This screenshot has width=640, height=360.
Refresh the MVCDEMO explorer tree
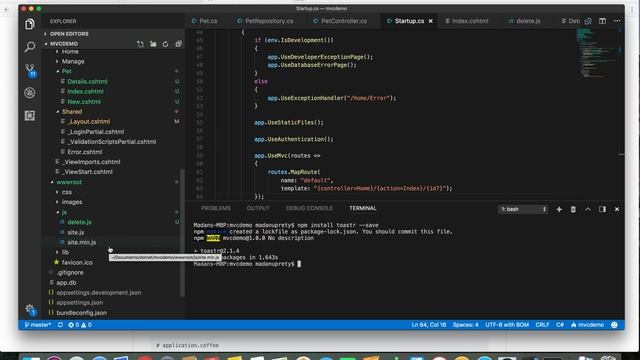(x=165, y=44)
